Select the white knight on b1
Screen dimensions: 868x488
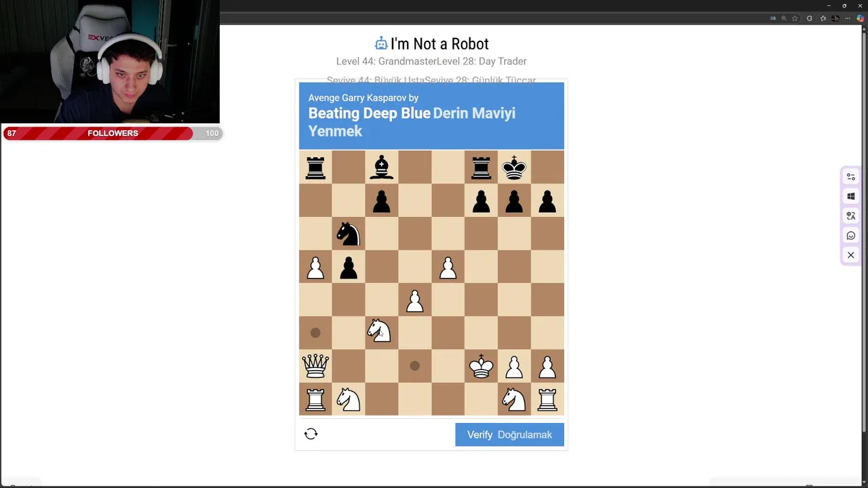[x=348, y=399]
